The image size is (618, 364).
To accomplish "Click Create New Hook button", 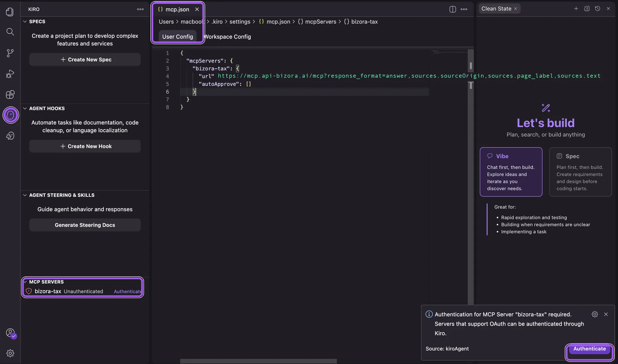I will click(x=85, y=146).
